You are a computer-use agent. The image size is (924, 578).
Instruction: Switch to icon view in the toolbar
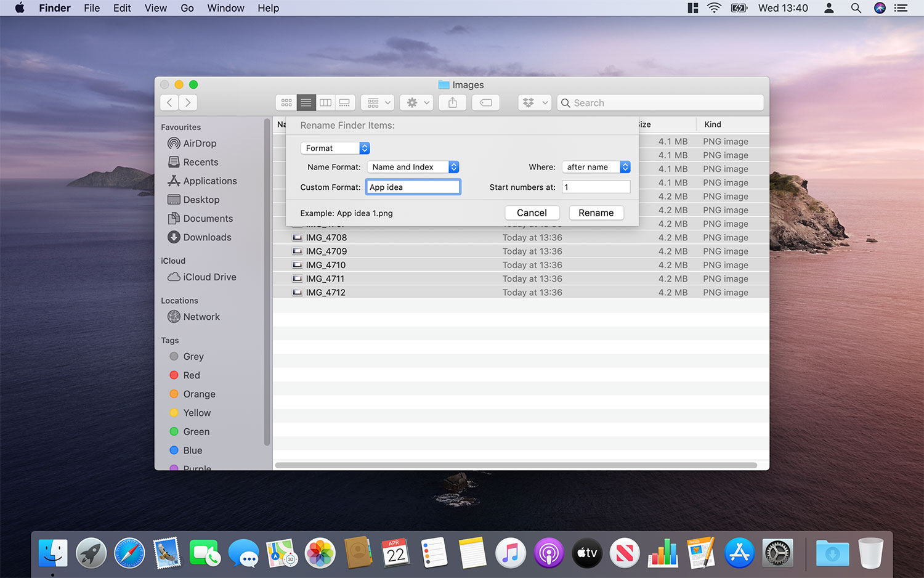(x=286, y=102)
